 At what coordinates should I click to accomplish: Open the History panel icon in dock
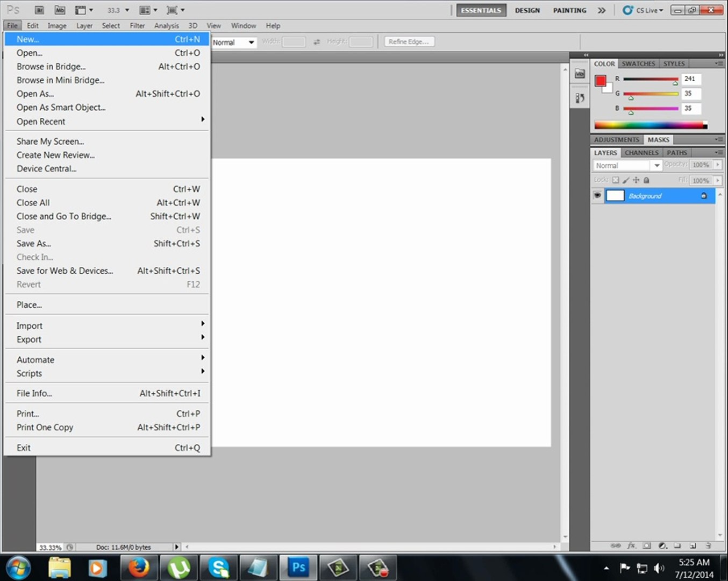pyautogui.click(x=580, y=98)
